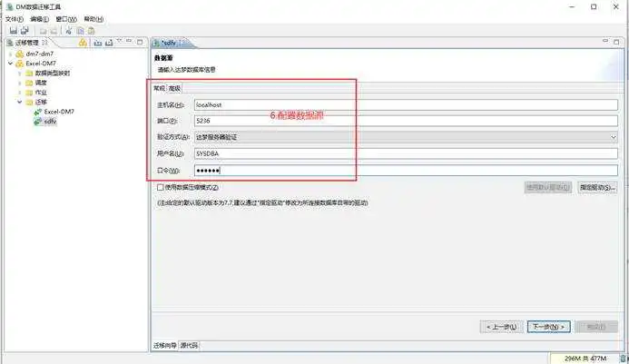
Task: Switch to the 高级 tab
Action: pyautogui.click(x=174, y=88)
